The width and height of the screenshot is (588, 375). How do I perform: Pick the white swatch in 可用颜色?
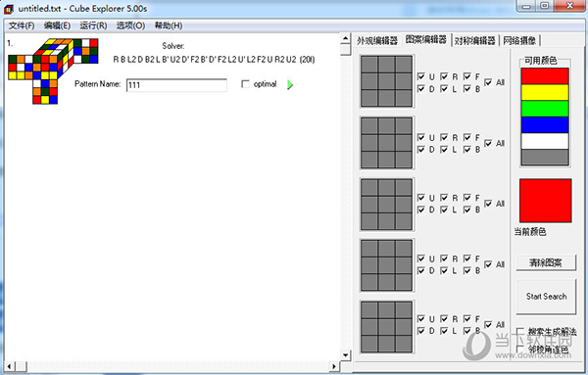545,141
